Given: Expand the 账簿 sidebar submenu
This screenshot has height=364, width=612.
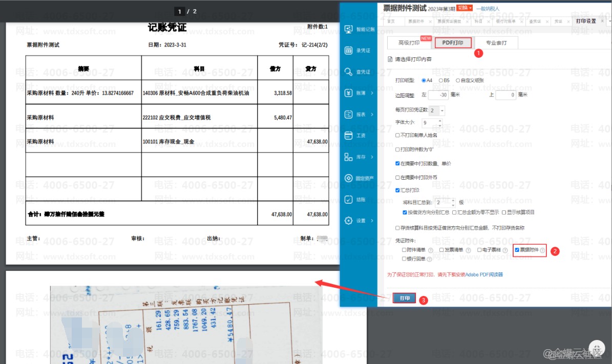Looking at the screenshot, I should pos(371,93).
